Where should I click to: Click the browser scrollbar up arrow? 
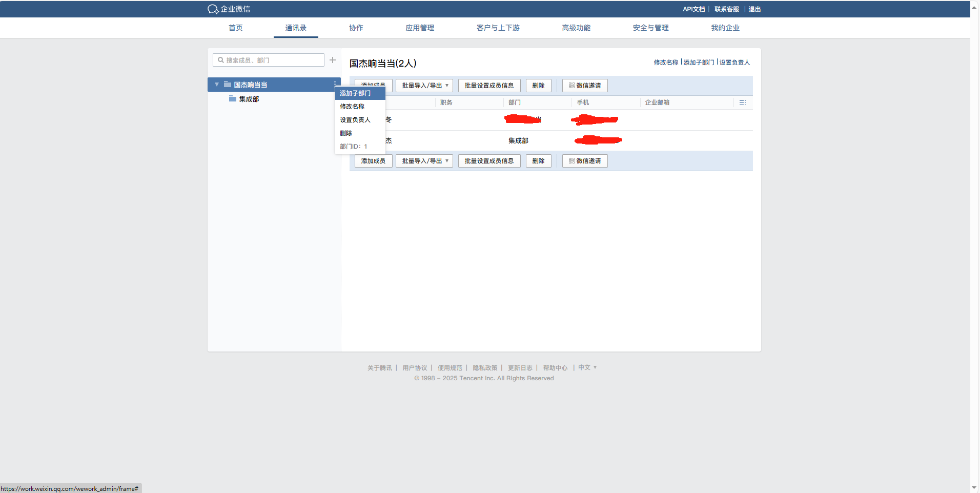click(974, 7)
